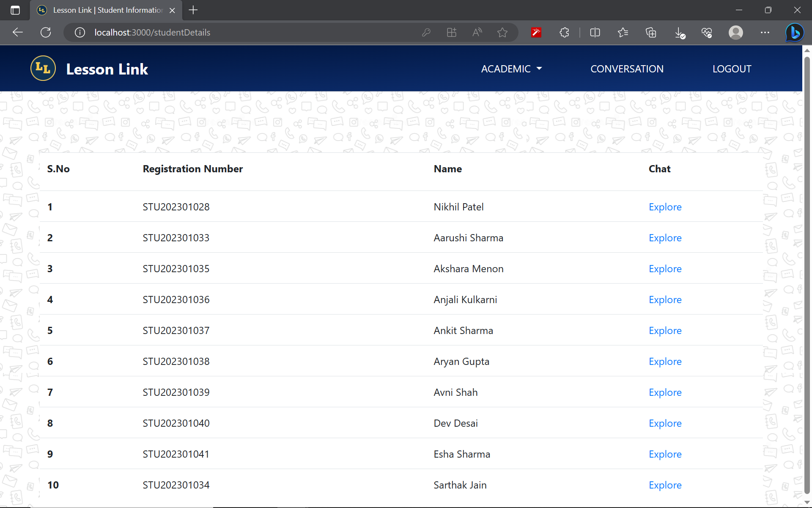Select the CONVERSATION menu item

tap(627, 69)
